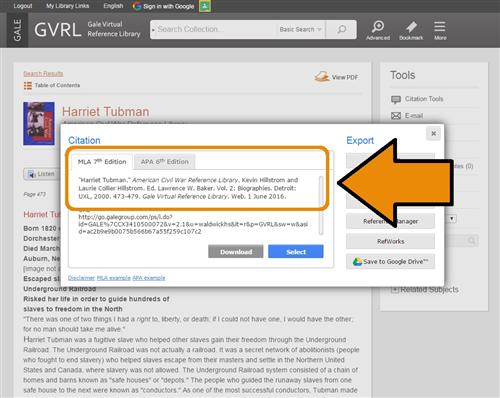Viewport: 500px width, 398px height.
Task: Click Logout in top bar
Action: click(x=23, y=6)
